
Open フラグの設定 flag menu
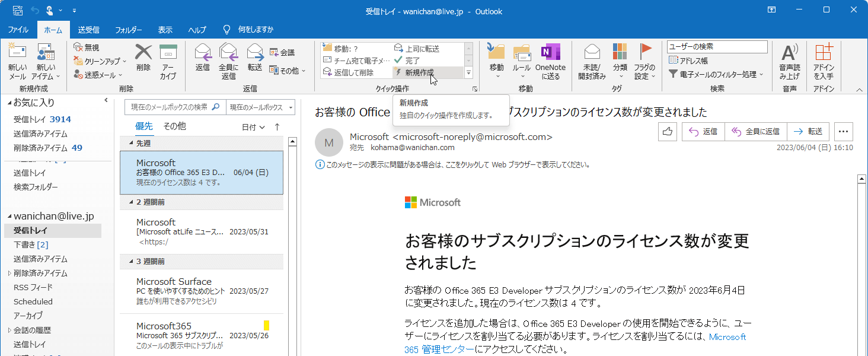[645, 62]
